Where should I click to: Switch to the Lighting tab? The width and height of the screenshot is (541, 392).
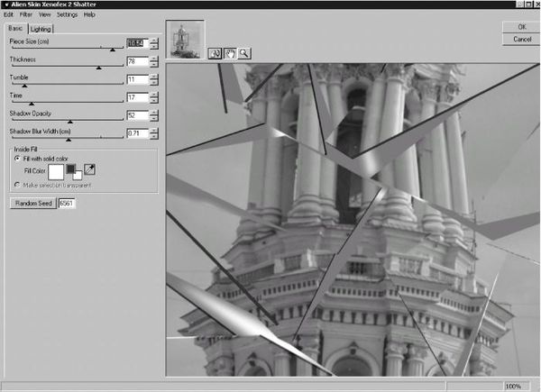[41, 29]
